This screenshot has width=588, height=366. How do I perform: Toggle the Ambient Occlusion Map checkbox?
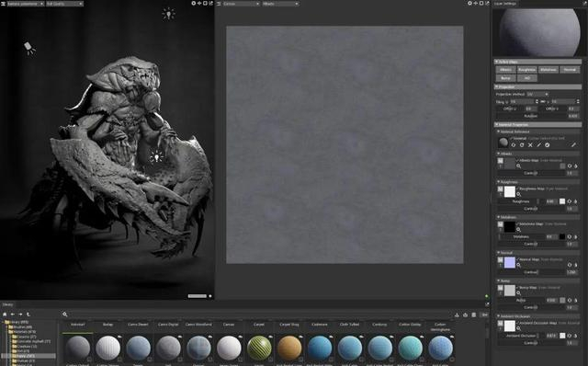tap(518, 323)
